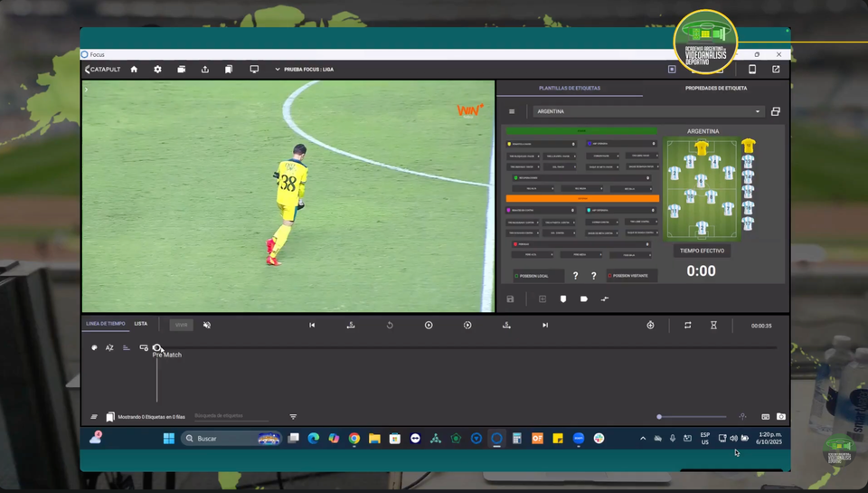This screenshot has width=868, height=493.
Task: Open settings via the gear icon
Action: [157, 70]
